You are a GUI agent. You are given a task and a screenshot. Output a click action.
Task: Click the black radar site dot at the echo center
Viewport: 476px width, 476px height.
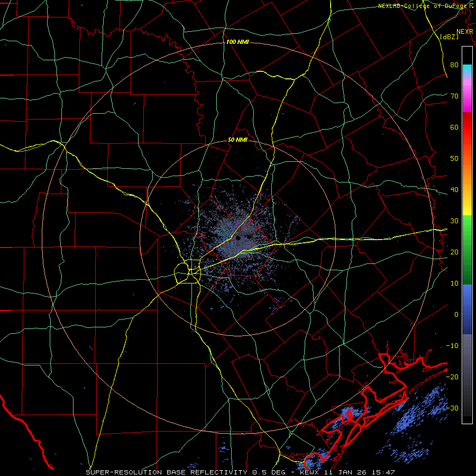237,238
